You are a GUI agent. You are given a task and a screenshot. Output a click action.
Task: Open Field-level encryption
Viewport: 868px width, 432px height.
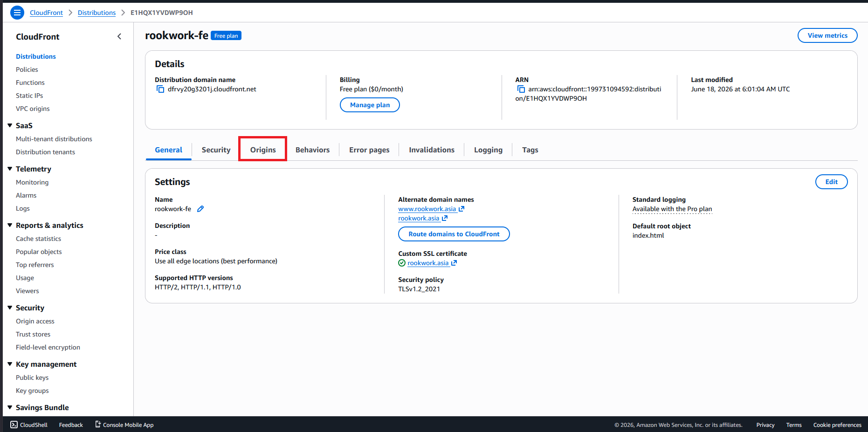(x=48, y=347)
